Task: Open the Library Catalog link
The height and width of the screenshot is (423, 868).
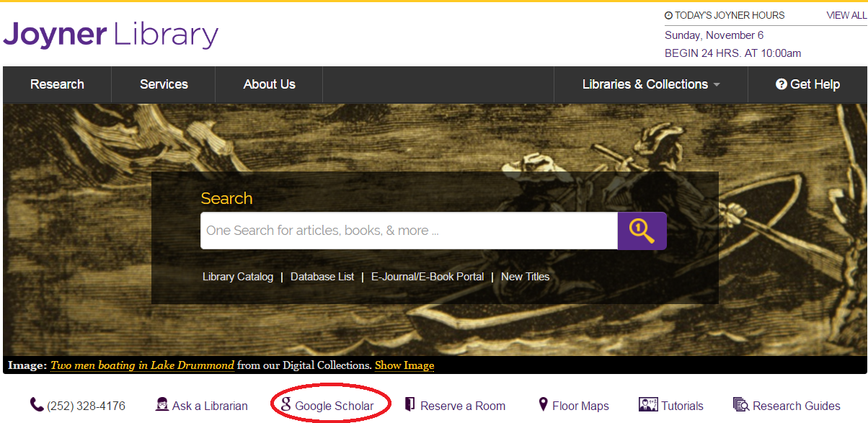Action: pyautogui.click(x=238, y=276)
